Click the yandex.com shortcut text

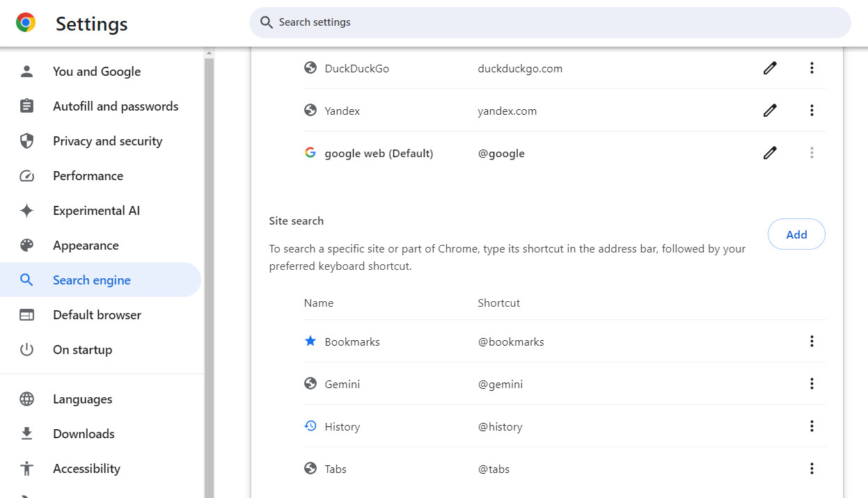[507, 111]
